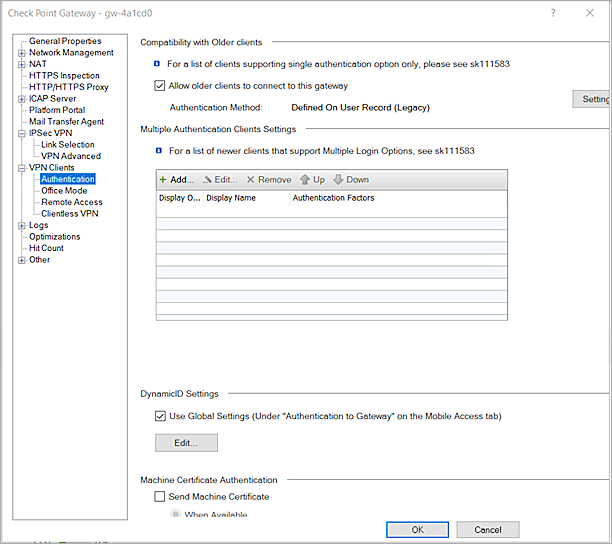612x544 pixels.
Task: Click the Display Name column header
Action: coord(247,198)
